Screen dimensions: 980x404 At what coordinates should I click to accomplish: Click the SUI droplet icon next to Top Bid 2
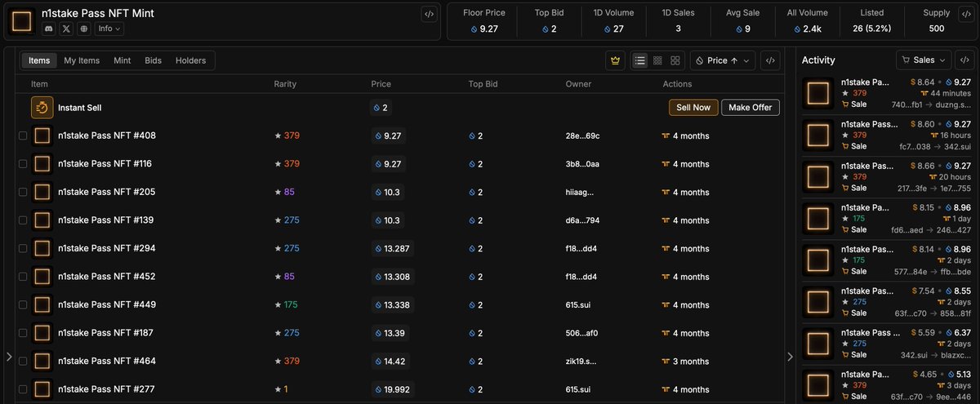tap(546, 29)
